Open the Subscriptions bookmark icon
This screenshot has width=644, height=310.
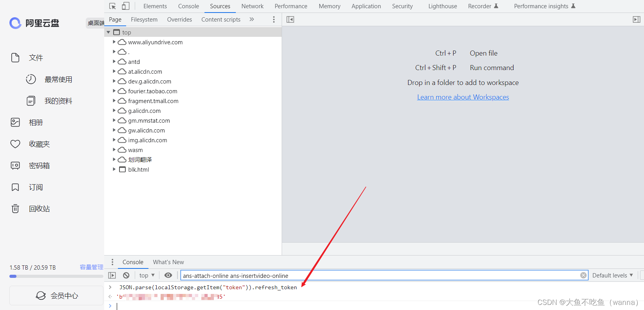pyautogui.click(x=15, y=187)
